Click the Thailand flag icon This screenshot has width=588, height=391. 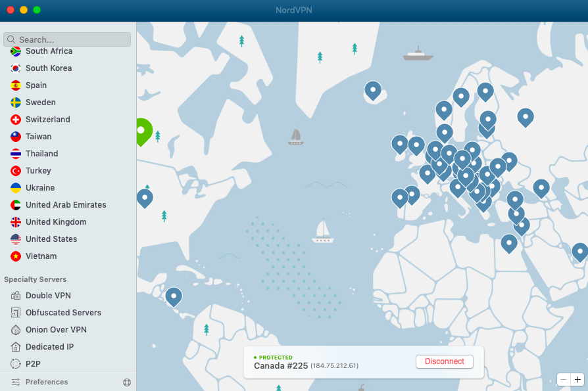tap(16, 154)
